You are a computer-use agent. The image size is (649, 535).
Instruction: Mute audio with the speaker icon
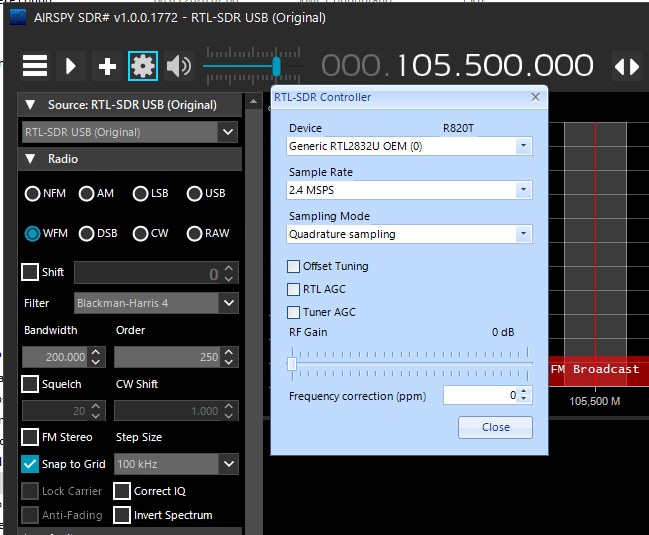[179, 67]
